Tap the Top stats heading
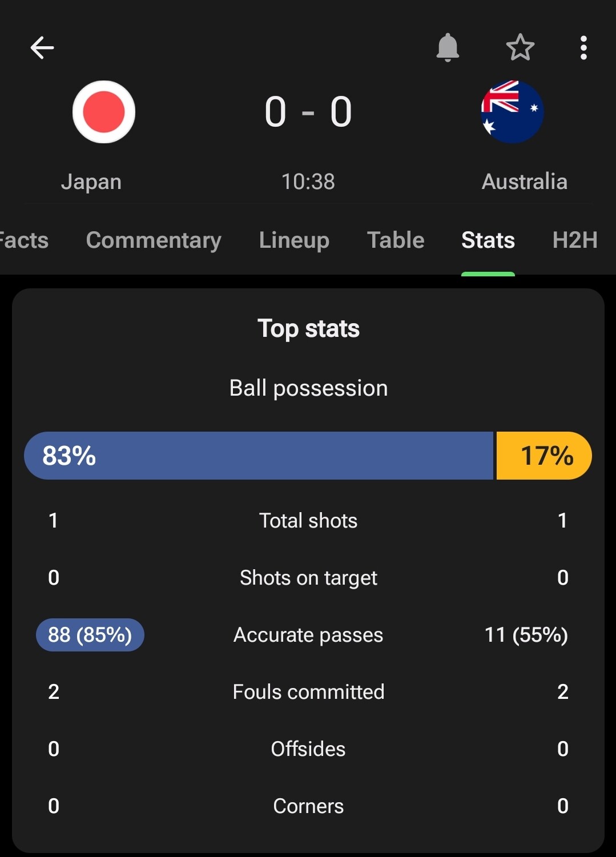The width and height of the screenshot is (616, 857). pyautogui.click(x=308, y=328)
